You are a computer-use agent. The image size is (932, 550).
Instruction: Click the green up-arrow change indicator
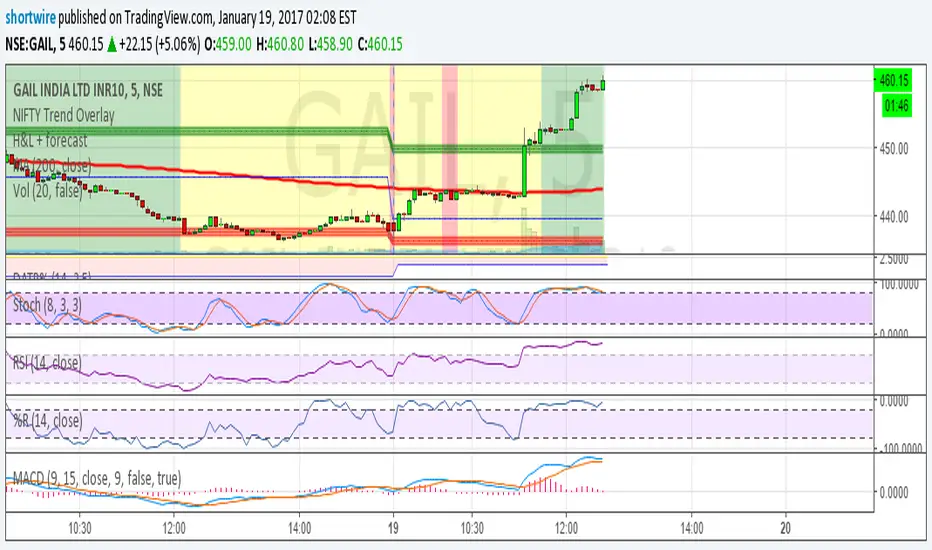tap(112, 45)
